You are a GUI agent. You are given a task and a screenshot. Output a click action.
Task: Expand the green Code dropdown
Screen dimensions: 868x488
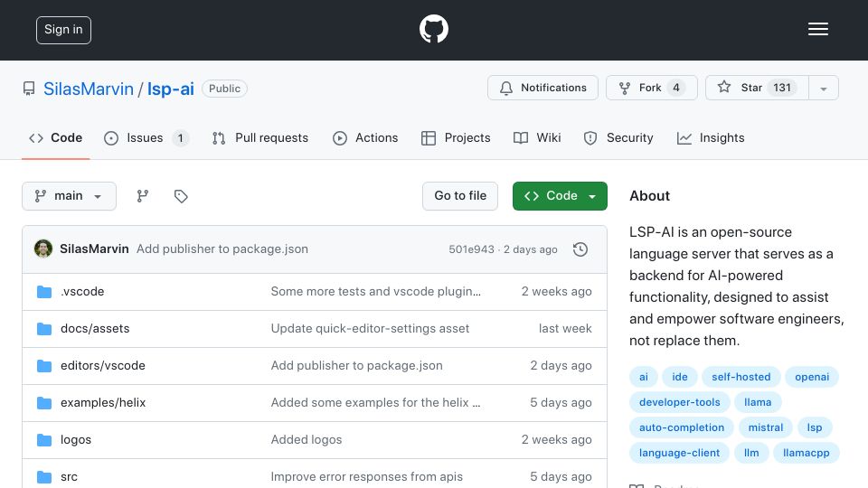point(560,196)
